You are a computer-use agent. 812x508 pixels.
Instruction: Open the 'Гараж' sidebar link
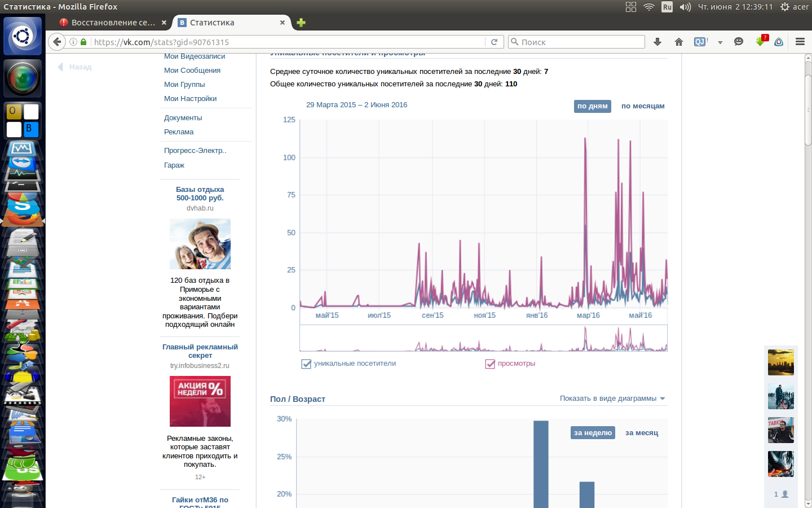coord(174,165)
